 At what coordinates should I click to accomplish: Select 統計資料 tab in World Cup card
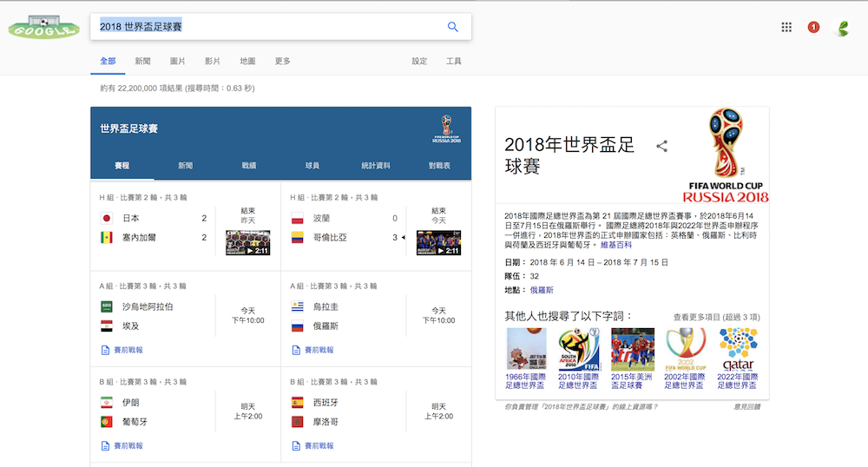376,166
